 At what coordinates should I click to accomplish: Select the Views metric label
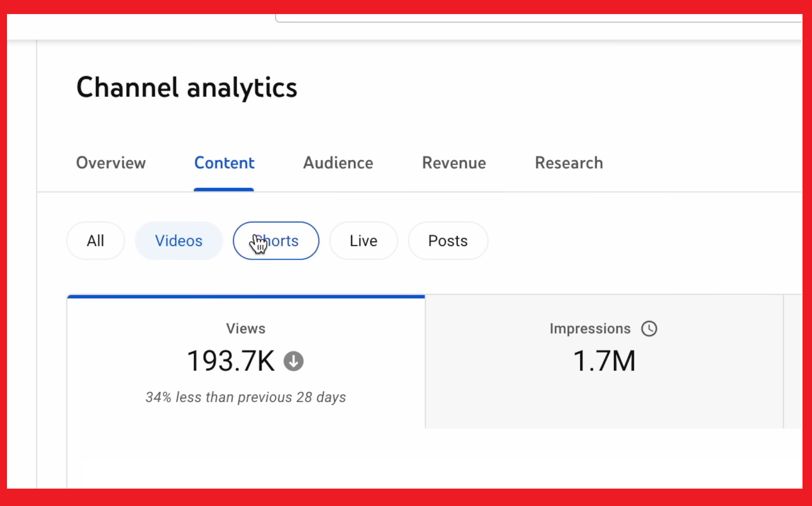pyautogui.click(x=245, y=328)
